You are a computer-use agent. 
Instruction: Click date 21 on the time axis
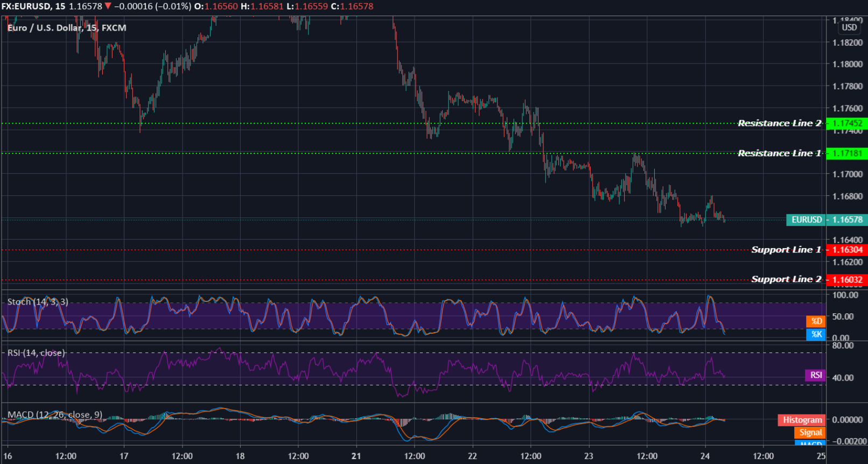click(x=356, y=456)
